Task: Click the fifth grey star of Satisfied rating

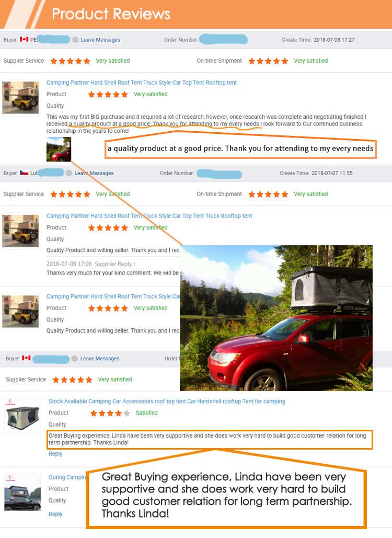Action: tap(127, 413)
